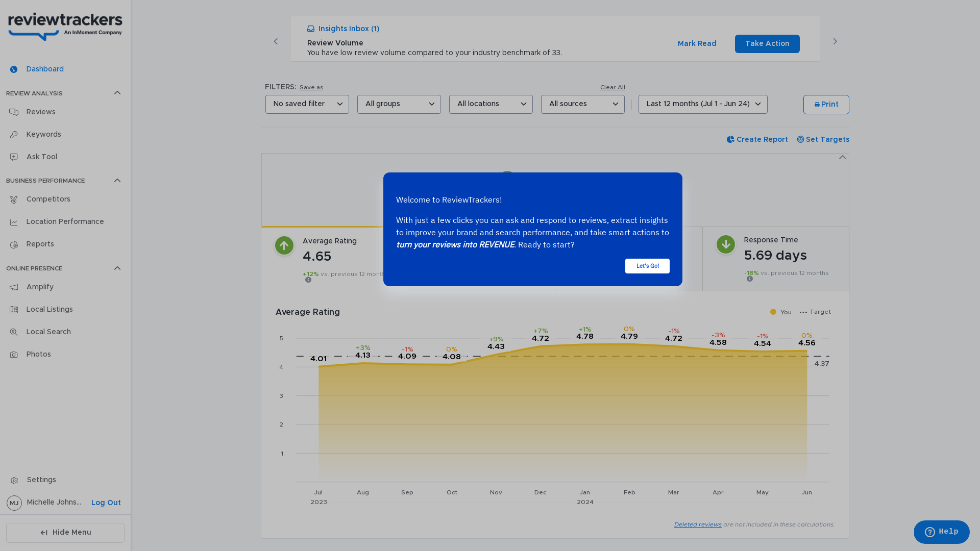The width and height of the screenshot is (980, 551).
Task: Open the Settings gear icon
Action: [x=14, y=481]
